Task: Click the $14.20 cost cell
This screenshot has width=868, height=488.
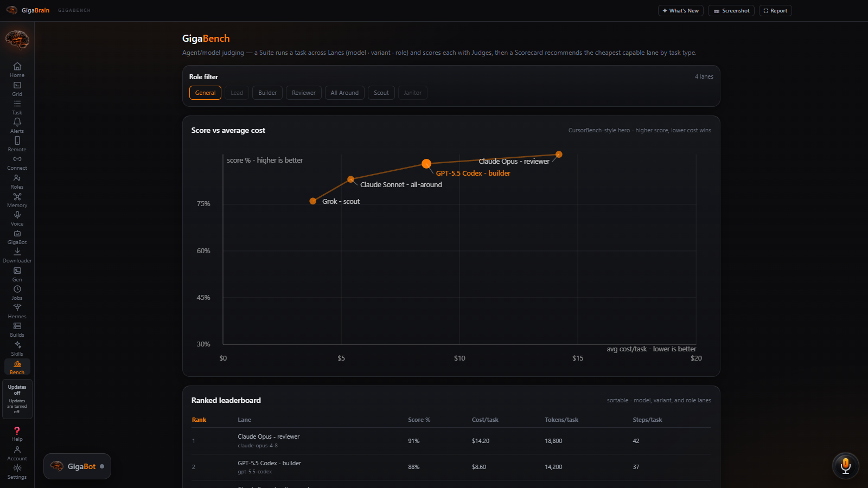Action: (481, 441)
